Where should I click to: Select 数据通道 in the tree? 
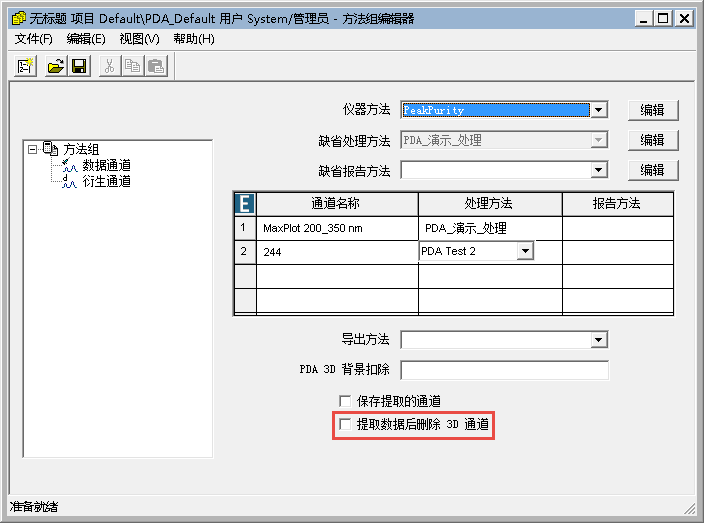click(x=106, y=165)
